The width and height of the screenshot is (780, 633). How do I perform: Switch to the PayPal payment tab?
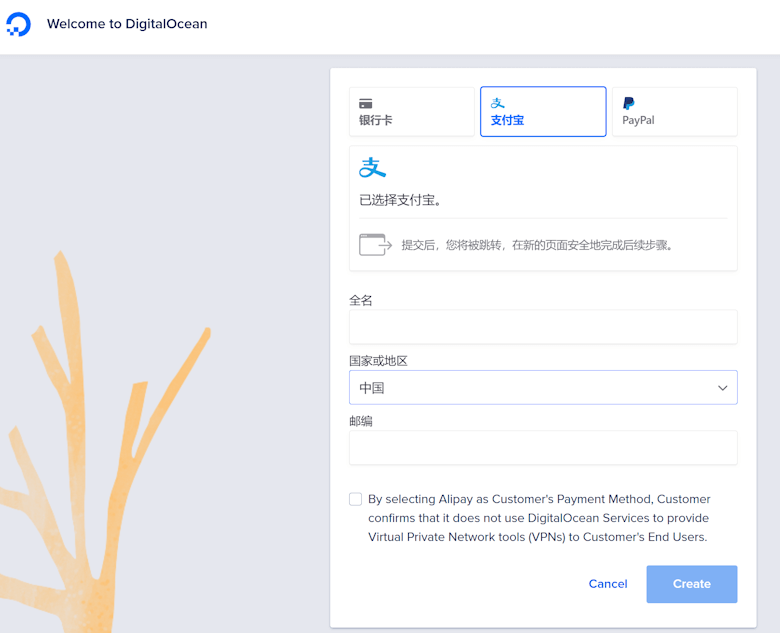click(674, 112)
